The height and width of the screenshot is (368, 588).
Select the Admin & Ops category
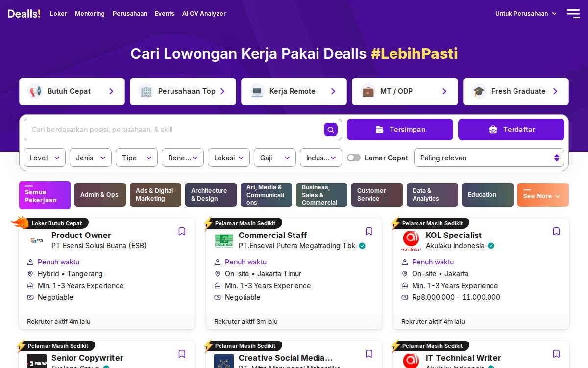pos(100,195)
